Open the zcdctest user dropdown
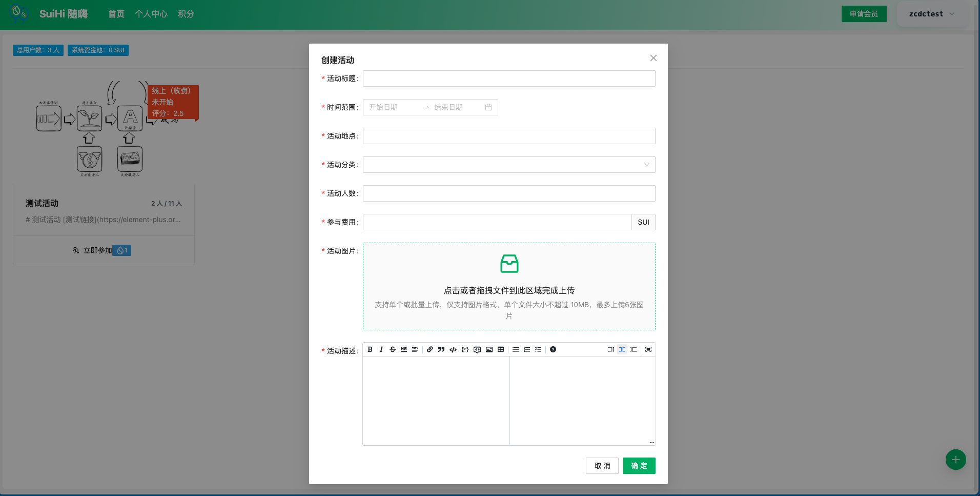 932,14
